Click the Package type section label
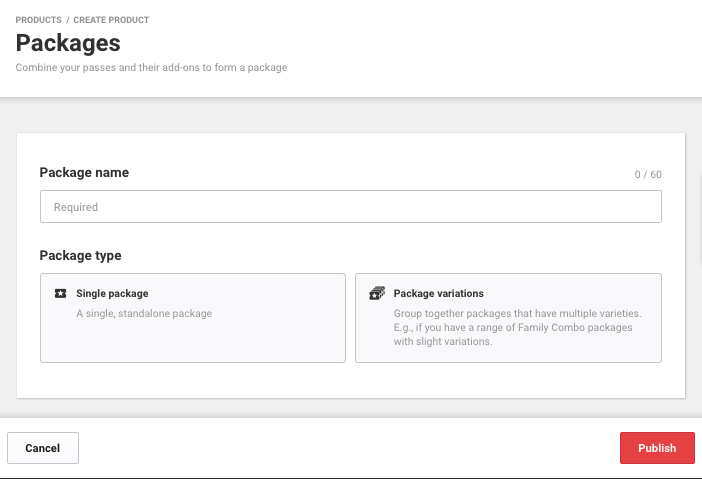Image resolution: width=702 pixels, height=479 pixels. tap(81, 255)
